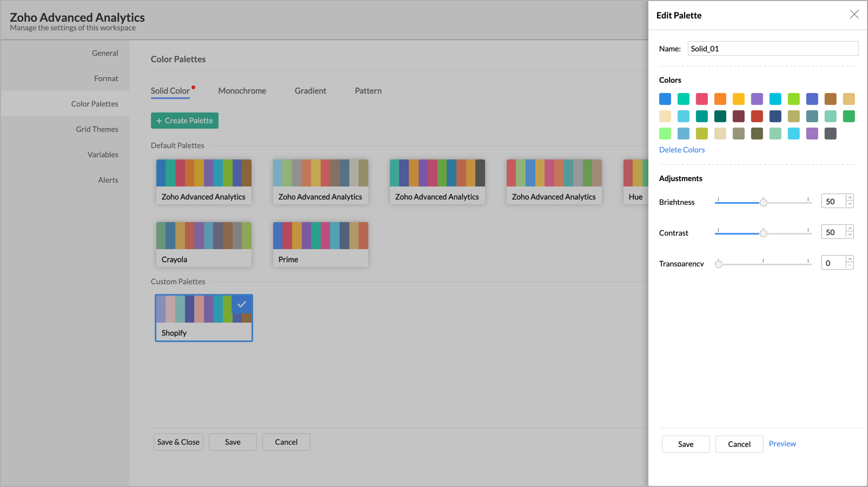The height and width of the screenshot is (487, 868).
Task: Click the palette Name input field
Action: pyautogui.click(x=772, y=49)
